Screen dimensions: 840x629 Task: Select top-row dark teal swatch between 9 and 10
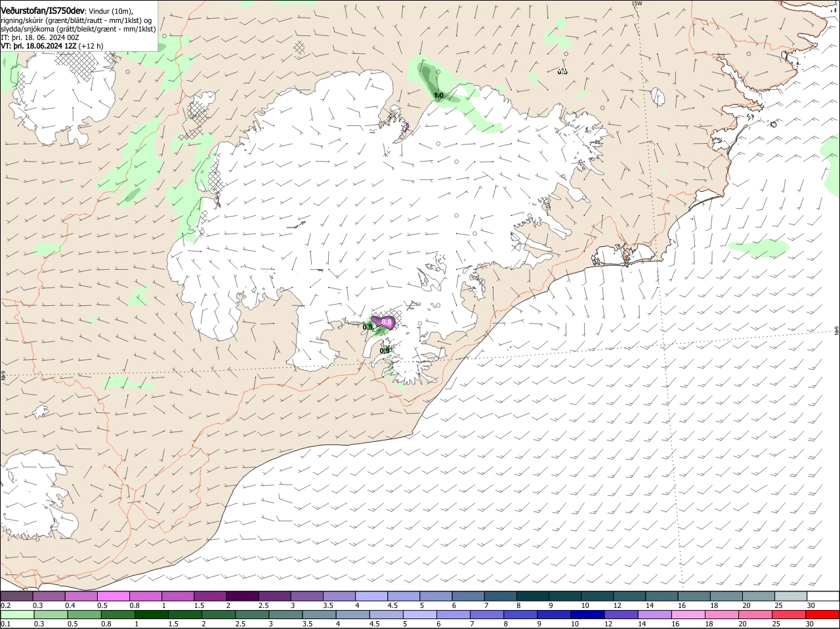pyautogui.click(x=565, y=596)
